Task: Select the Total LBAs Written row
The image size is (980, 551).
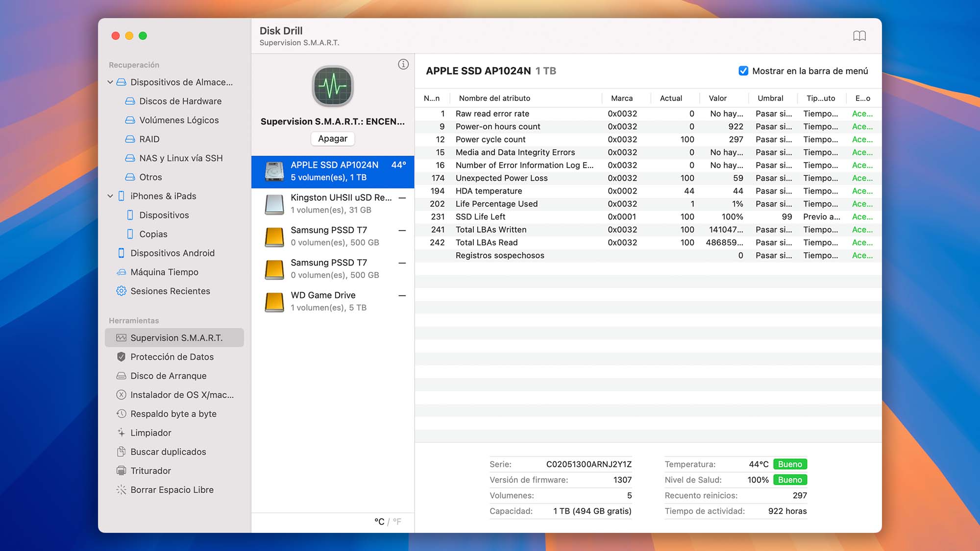Action: pos(648,230)
